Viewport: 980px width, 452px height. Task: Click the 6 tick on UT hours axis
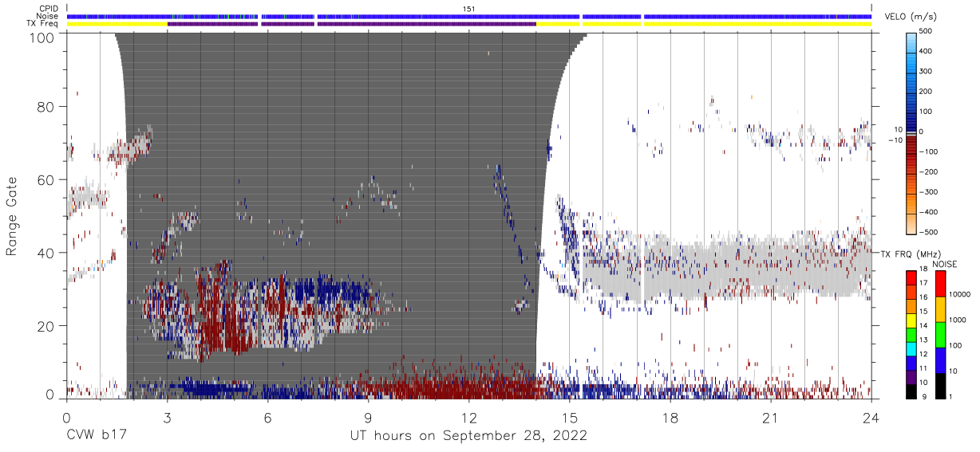point(267,416)
